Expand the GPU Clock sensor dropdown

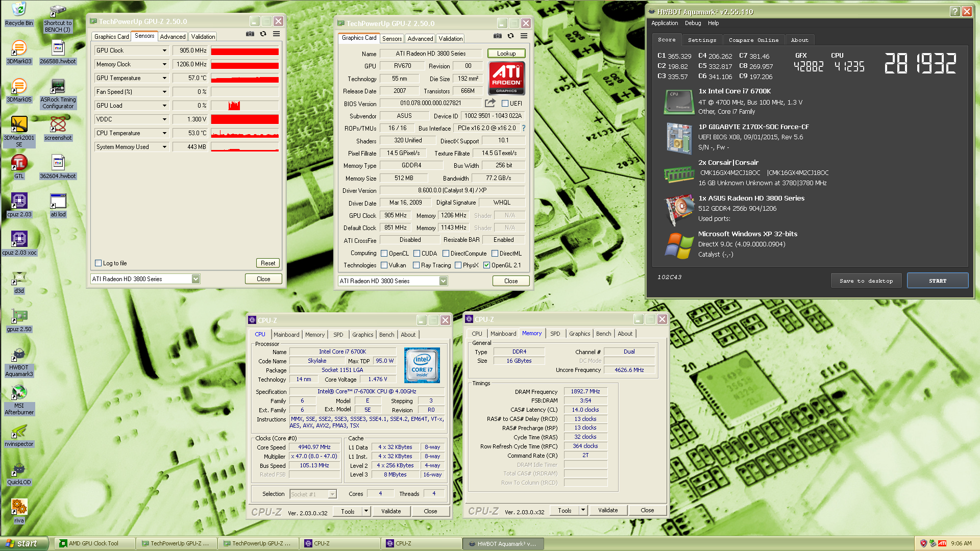[164, 51]
